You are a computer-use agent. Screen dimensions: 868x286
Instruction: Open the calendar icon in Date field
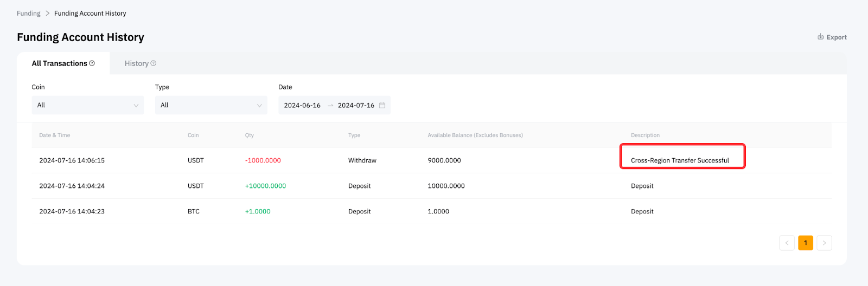point(382,105)
